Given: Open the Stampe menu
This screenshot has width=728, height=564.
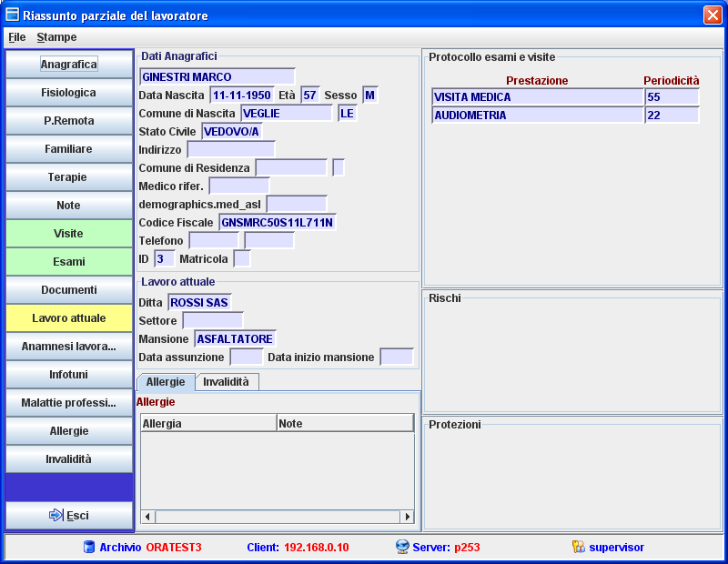Looking at the screenshot, I should pyautogui.click(x=56, y=37).
